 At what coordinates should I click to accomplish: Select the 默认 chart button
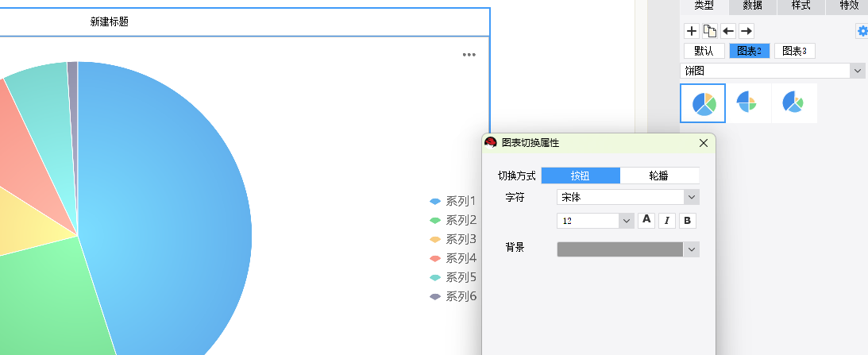(704, 51)
